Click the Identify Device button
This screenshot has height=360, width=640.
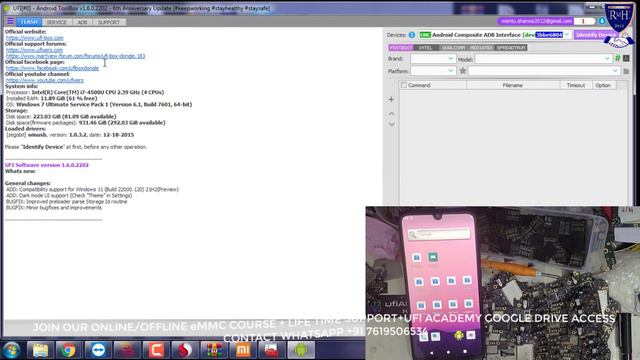pyautogui.click(x=596, y=35)
